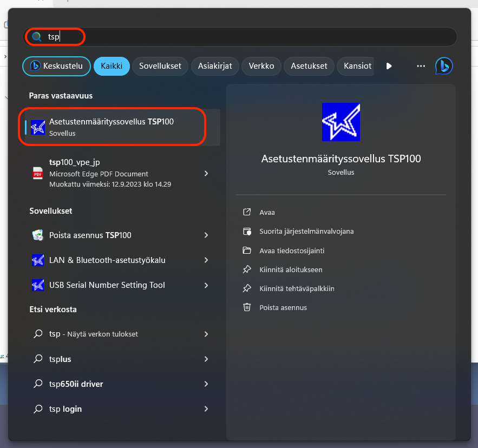
Task: Click the trash icon for Poista asennus
Action: click(x=247, y=307)
